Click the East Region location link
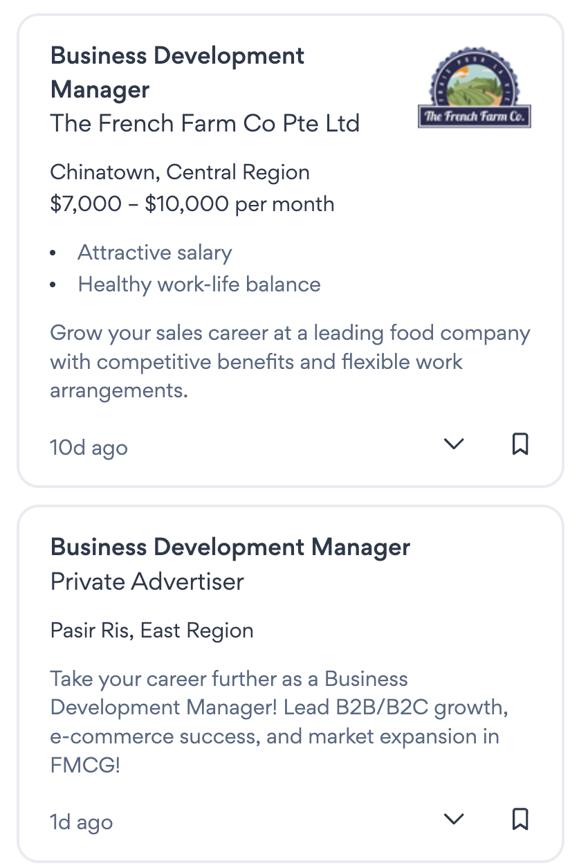 coord(196,631)
